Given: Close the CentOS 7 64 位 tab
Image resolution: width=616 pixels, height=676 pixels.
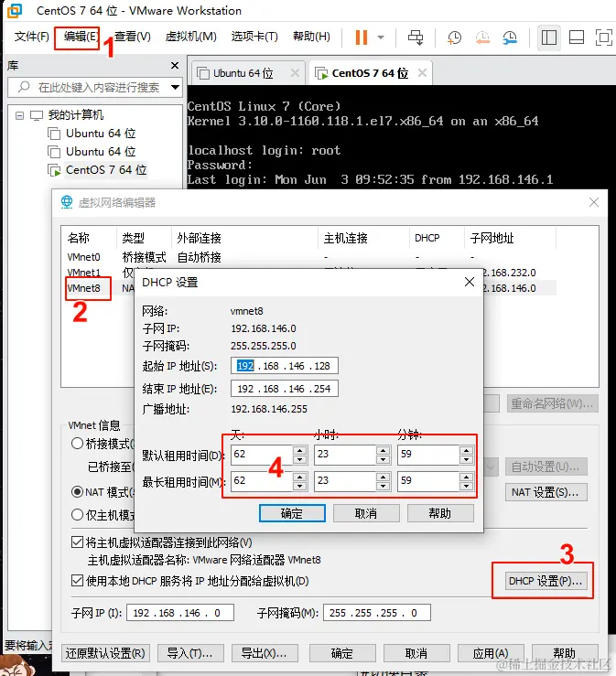Looking at the screenshot, I should point(423,73).
